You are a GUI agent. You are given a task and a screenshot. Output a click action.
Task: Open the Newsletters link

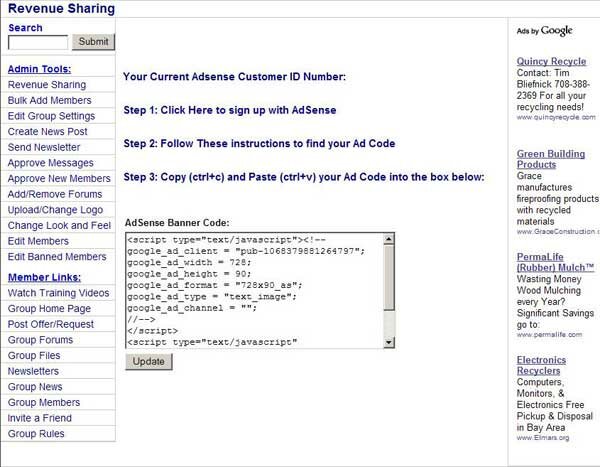(x=33, y=371)
